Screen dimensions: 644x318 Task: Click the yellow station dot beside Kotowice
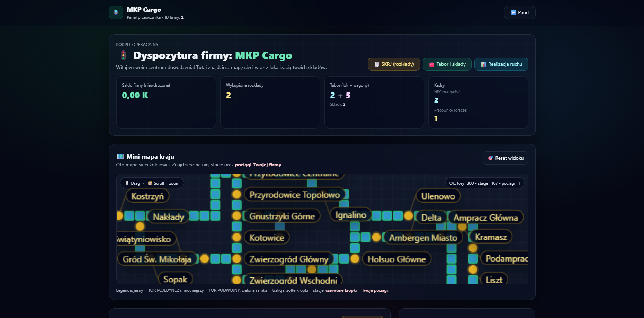click(x=237, y=237)
